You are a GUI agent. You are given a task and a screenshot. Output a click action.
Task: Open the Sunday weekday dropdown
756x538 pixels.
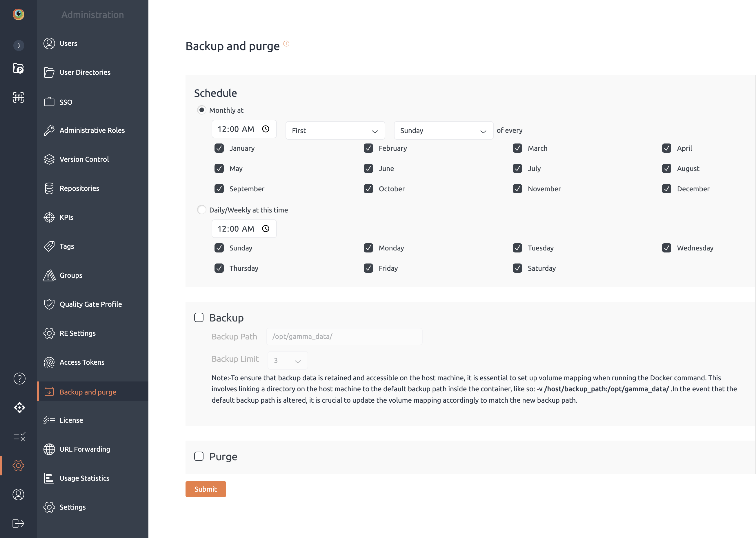click(x=443, y=130)
